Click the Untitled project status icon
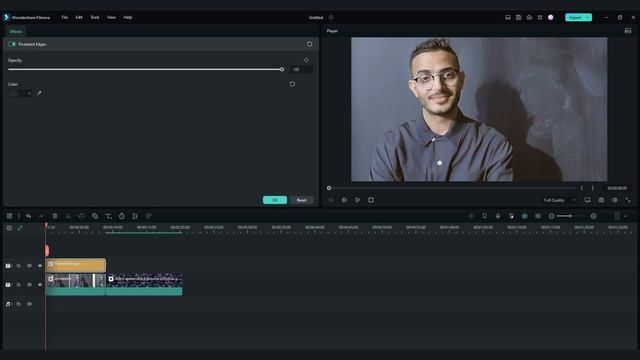The image size is (640, 360). click(x=331, y=18)
